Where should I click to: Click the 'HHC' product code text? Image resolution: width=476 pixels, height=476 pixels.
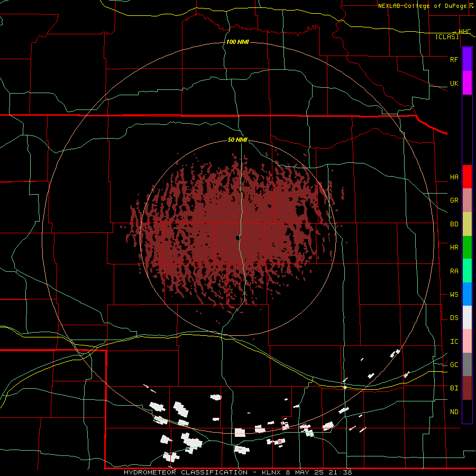tap(464, 32)
